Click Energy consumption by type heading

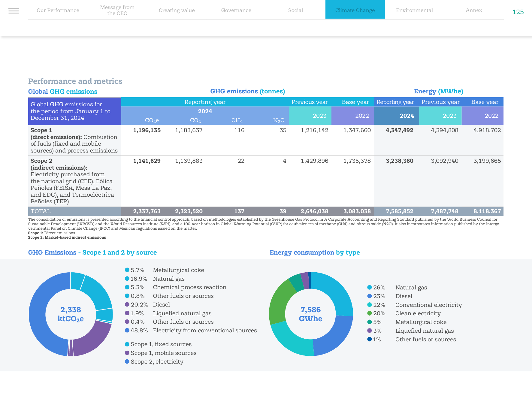coord(315,252)
